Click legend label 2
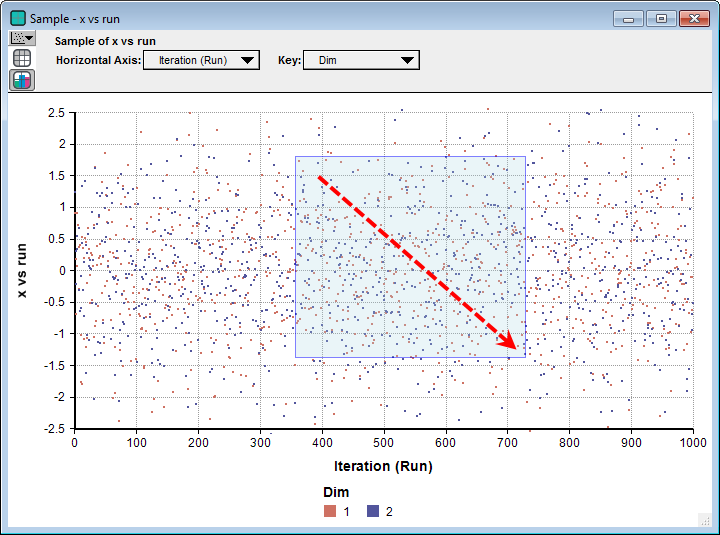The width and height of the screenshot is (720, 535). pyautogui.click(x=389, y=512)
